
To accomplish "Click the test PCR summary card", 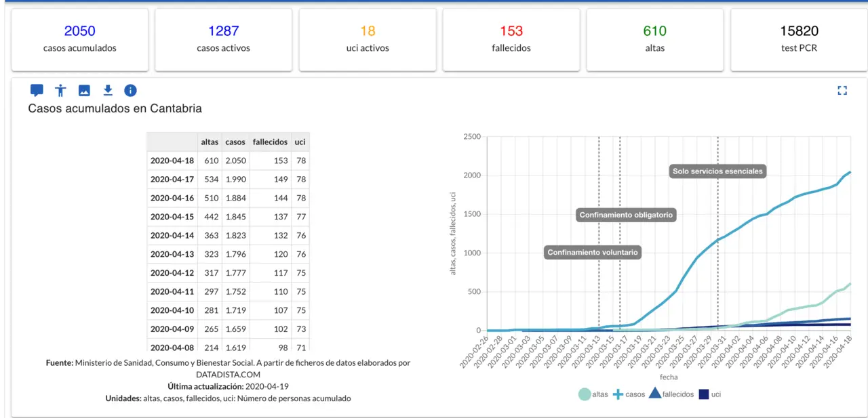I will pyautogui.click(x=799, y=39).
